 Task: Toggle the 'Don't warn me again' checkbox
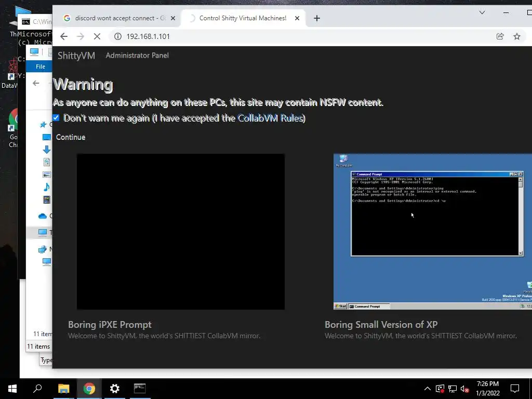point(56,118)
